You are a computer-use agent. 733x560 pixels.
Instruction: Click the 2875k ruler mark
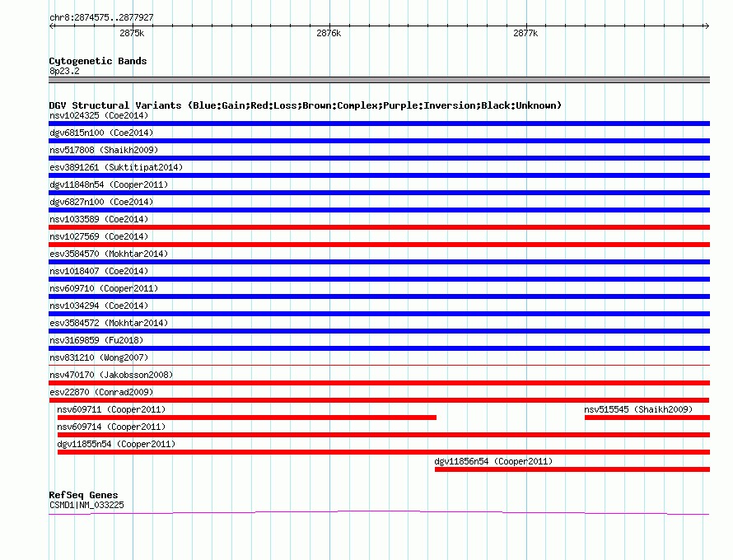[x=132, y=33]
